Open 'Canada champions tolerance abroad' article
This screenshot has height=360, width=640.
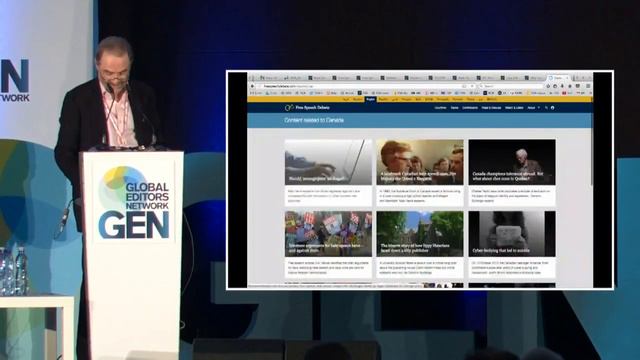click(x=512, y=162)
